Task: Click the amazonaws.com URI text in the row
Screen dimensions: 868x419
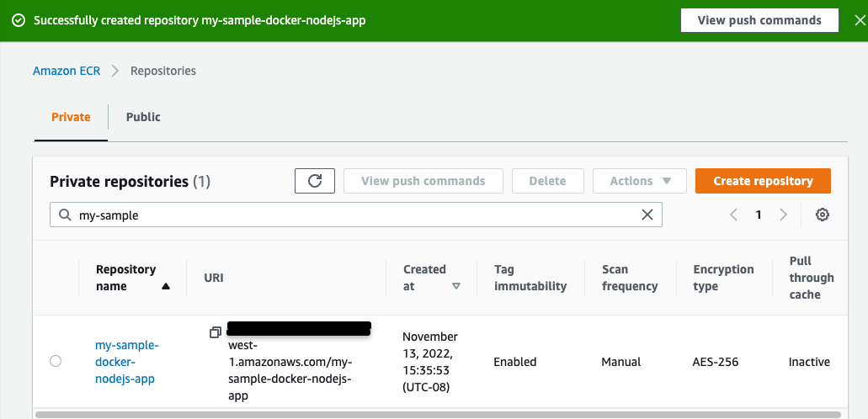Action: (290, 371)
